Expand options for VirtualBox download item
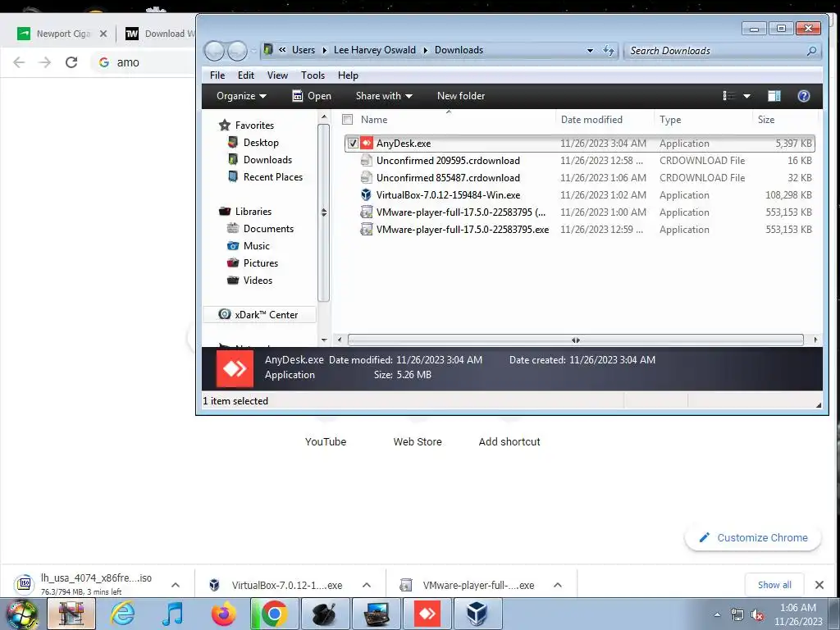 [367, 585]
